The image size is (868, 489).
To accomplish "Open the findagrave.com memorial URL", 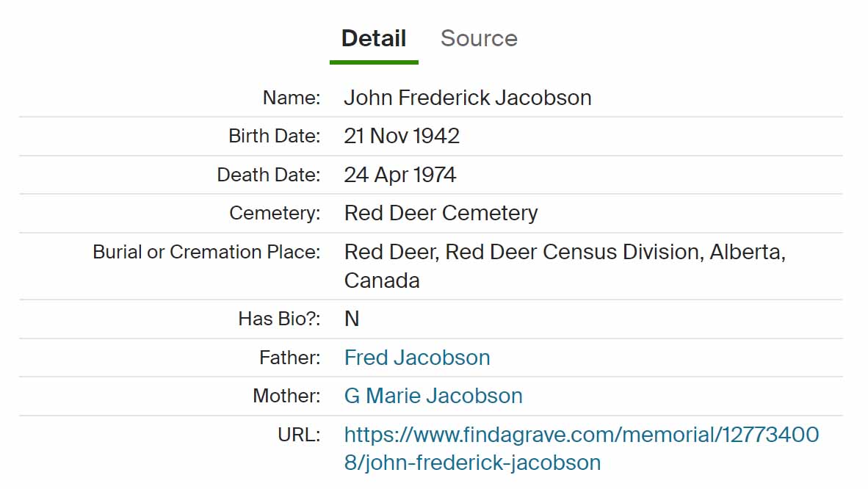I will pyautogui.click(x=581, y=435).
